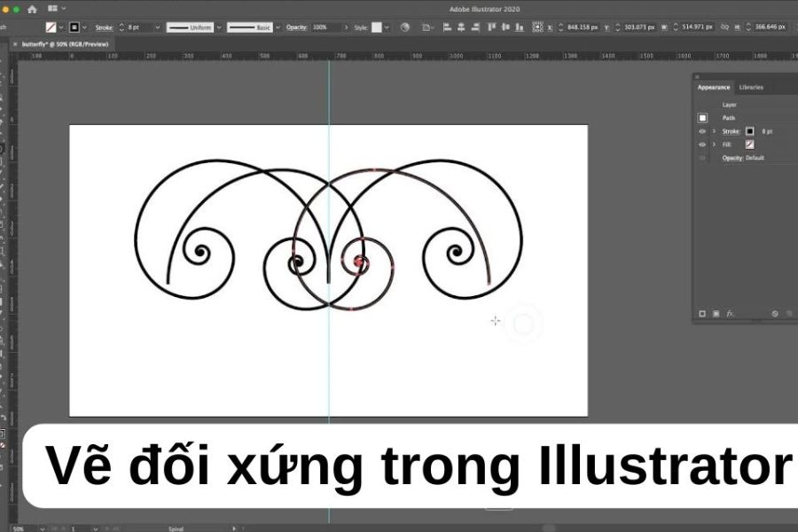Hide the Stroke attribute using its eye icon

(x=702, y=131)
